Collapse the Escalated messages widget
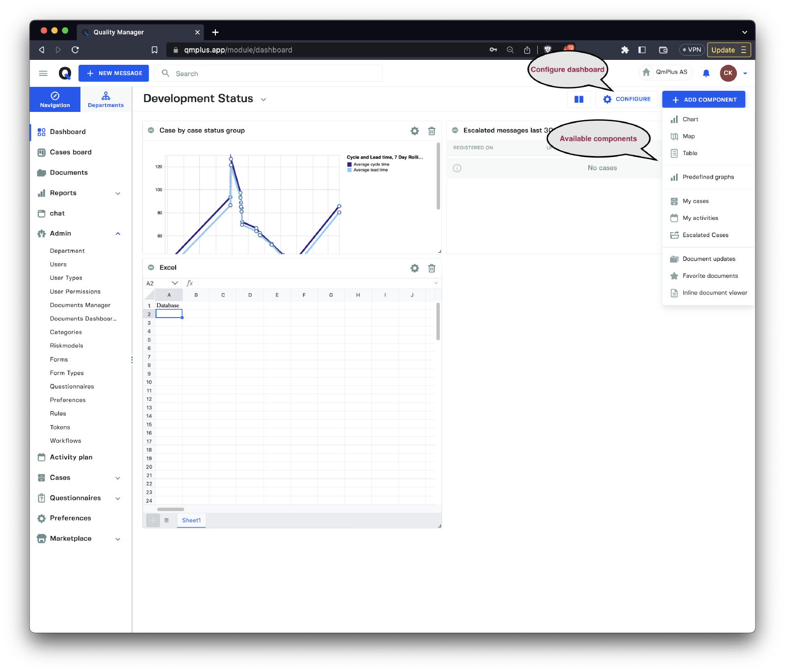Viewport: 785px width, 672px height. click(x=455, y=131)
